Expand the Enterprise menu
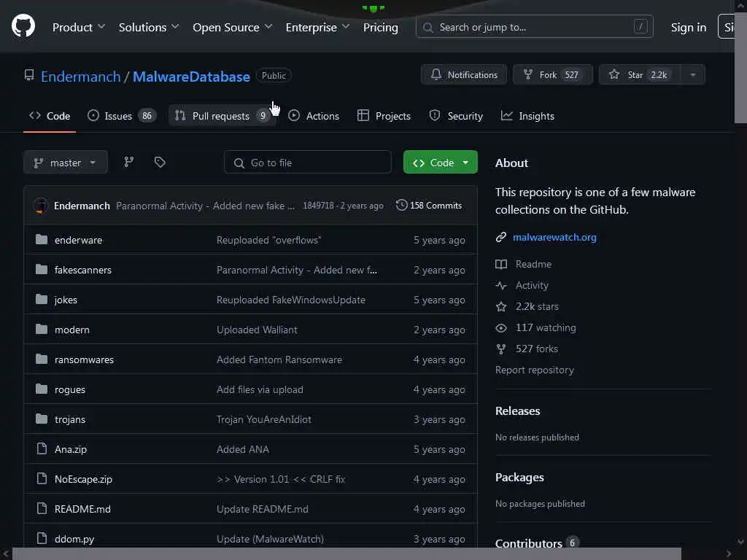 pos(317,27)
